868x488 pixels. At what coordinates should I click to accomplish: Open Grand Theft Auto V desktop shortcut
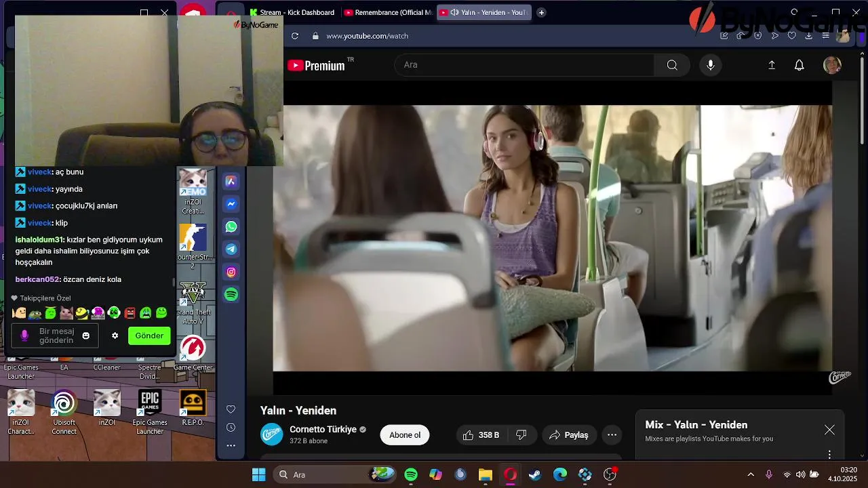[x=193, y=303]
